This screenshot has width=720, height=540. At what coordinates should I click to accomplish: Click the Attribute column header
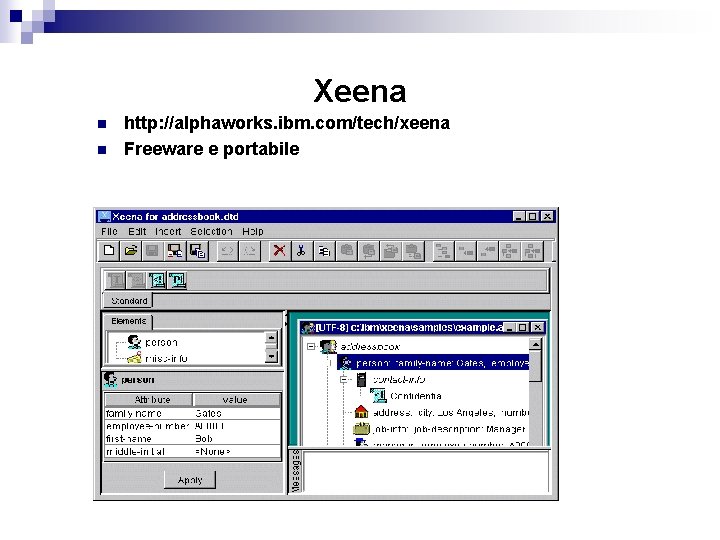click(x=149, y=399)
